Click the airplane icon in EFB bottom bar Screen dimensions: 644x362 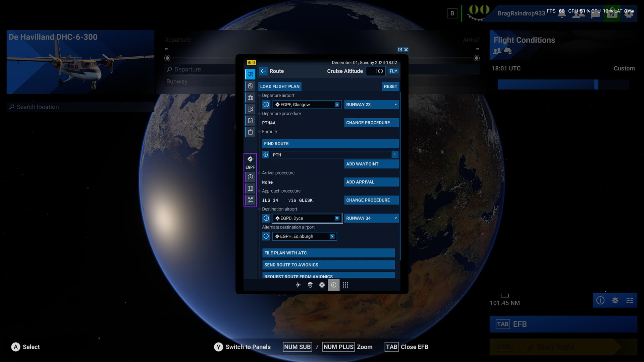click(298, 285)
